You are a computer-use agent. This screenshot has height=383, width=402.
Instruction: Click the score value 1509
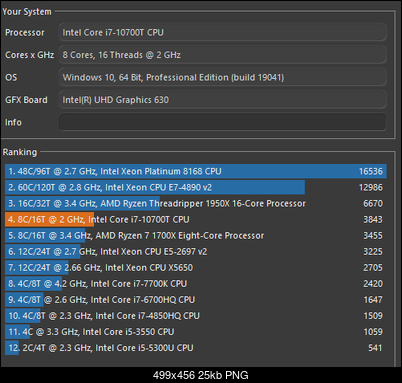pos(373,315)
